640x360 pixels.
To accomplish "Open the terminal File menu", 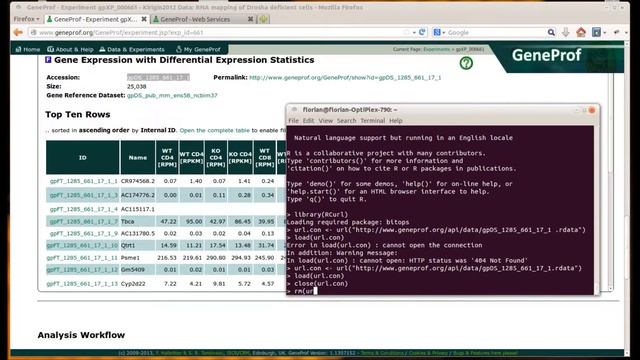I will [293, 121].
